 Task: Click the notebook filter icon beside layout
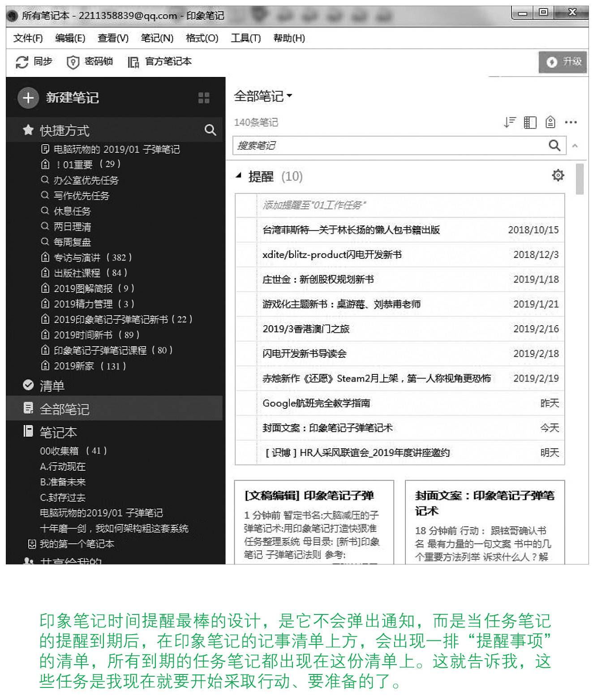pos(550,122)
